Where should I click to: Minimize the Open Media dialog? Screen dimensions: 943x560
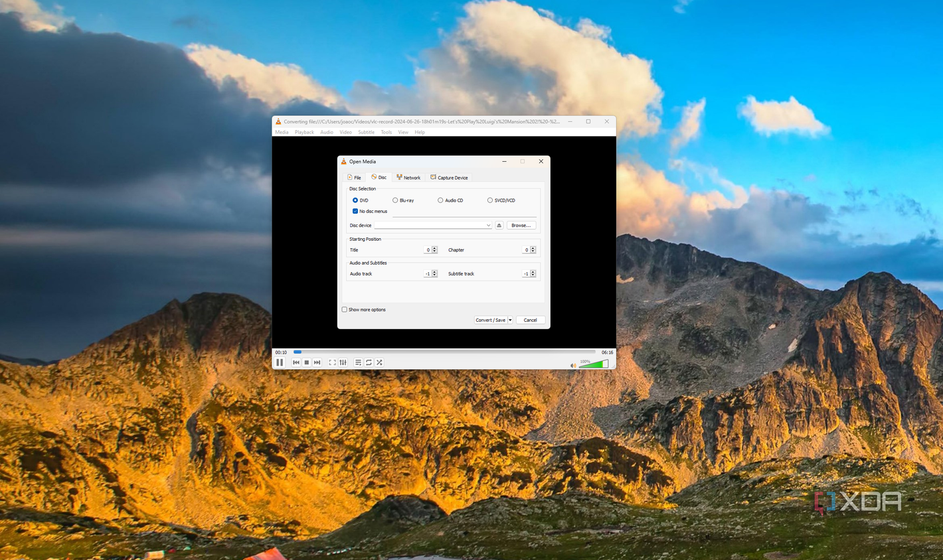(504, 161)
